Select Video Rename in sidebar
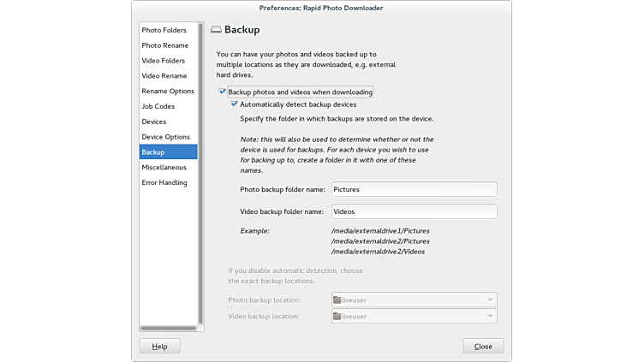This screenshot has width=644, height=362. pos(164,76)
